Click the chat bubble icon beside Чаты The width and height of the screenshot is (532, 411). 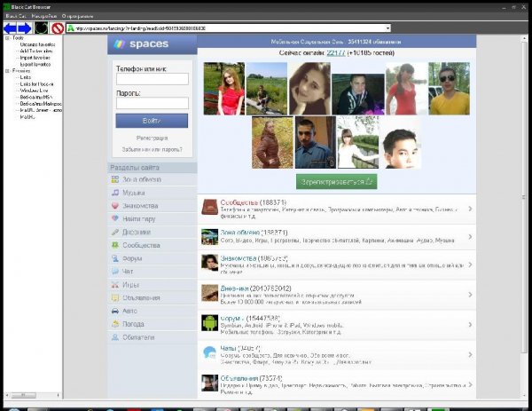(209, 352)
